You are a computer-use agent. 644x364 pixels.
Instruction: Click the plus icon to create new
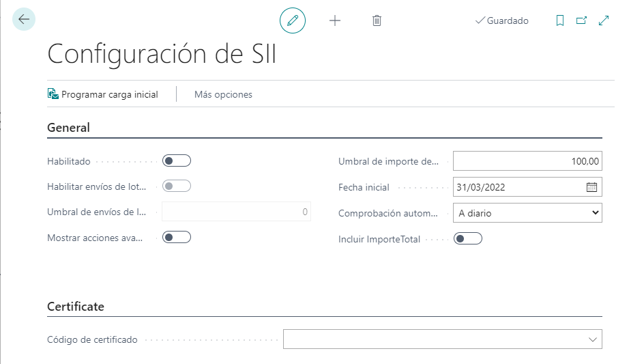pos(334,20)
